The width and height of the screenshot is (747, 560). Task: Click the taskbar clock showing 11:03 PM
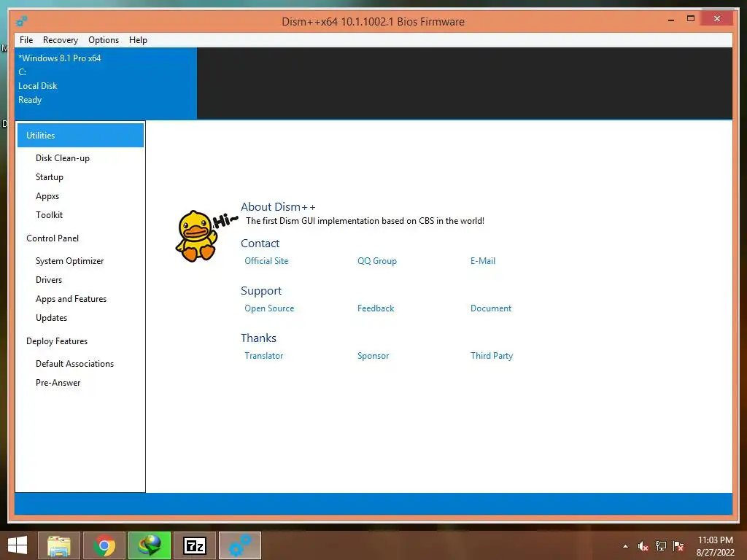click(x=715, y=546)
